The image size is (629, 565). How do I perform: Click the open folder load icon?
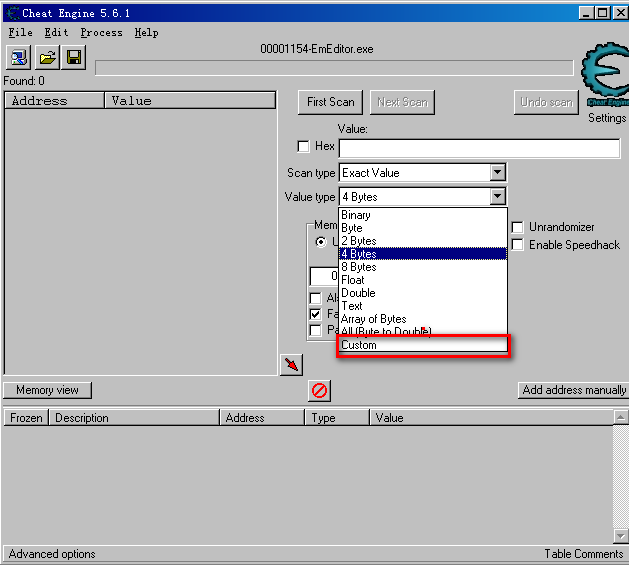[47, 57]
